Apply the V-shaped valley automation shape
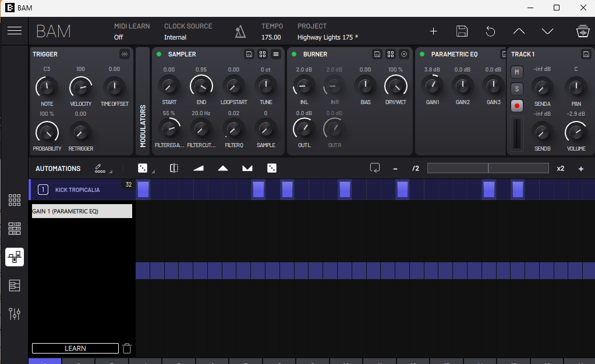The width and height of the screenshot is (595, 364). (x=247, y=169)
